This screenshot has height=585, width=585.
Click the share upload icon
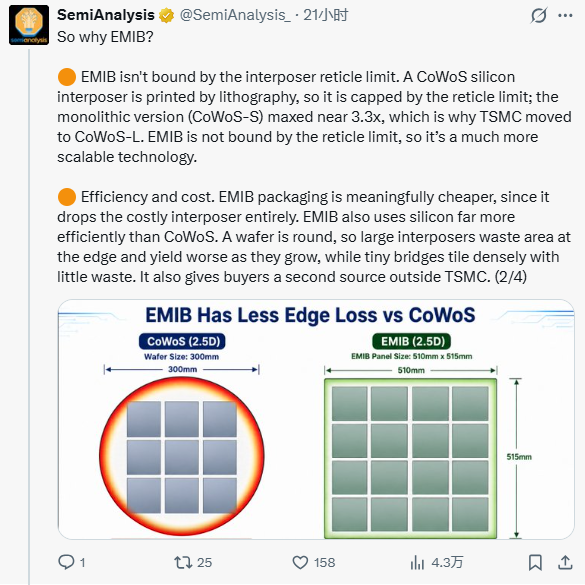[565, 562]
